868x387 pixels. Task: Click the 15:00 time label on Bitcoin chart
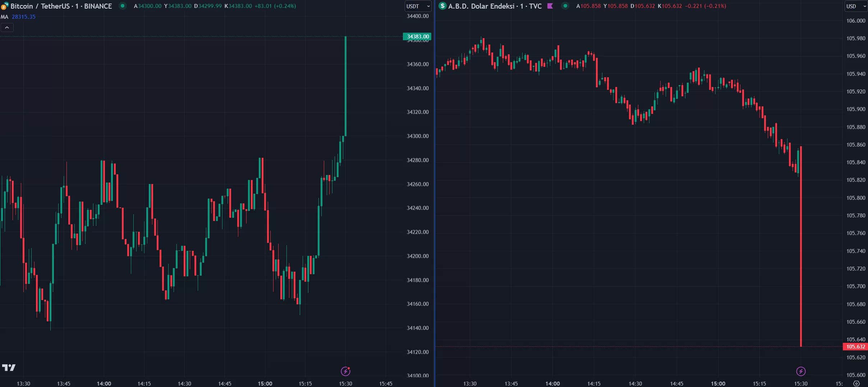[x=265, y=383]
